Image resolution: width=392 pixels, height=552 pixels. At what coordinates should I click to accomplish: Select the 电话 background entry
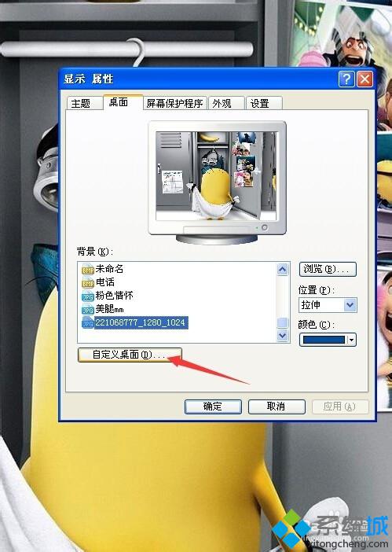[104, 282]
